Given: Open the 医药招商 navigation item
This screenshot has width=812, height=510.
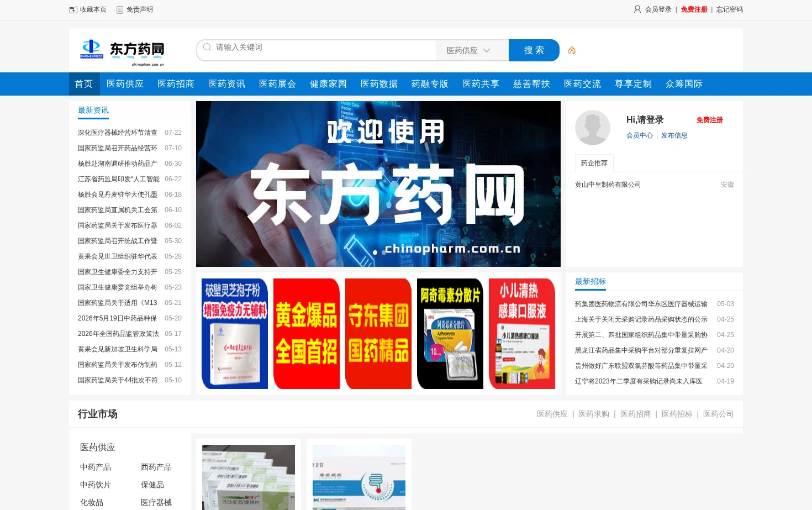Looking at the screenshot, I should [x=176, y=84].
